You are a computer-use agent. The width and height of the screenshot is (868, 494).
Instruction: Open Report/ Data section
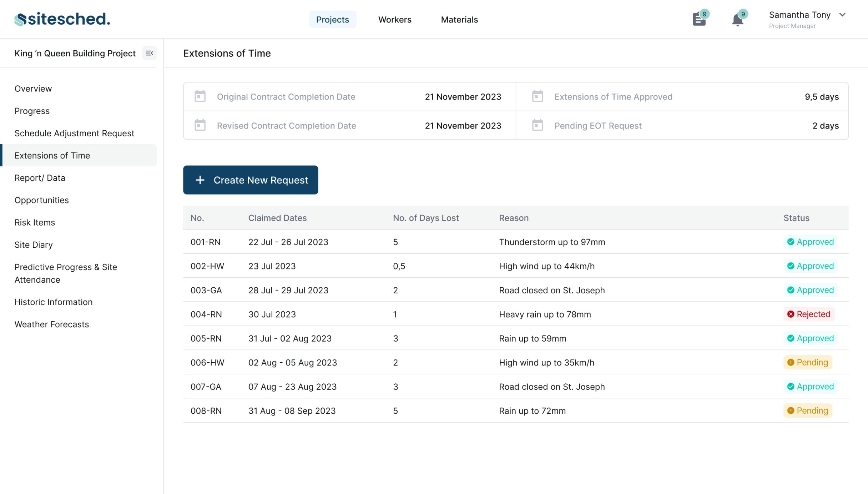click(x=40, y=178)
